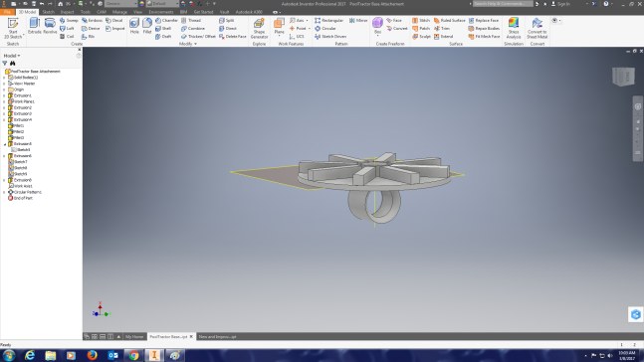Image resolution: width=644 pixels, height=362 pixels.
Task: Collapse the Extrusion5 tree node
Action: 5,144
